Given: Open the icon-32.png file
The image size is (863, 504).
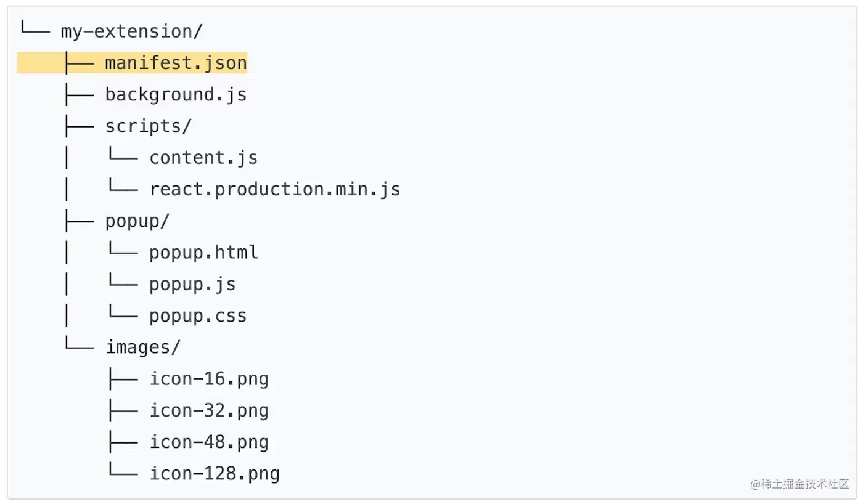Looking at the screenshot, I should click(209, 411).
